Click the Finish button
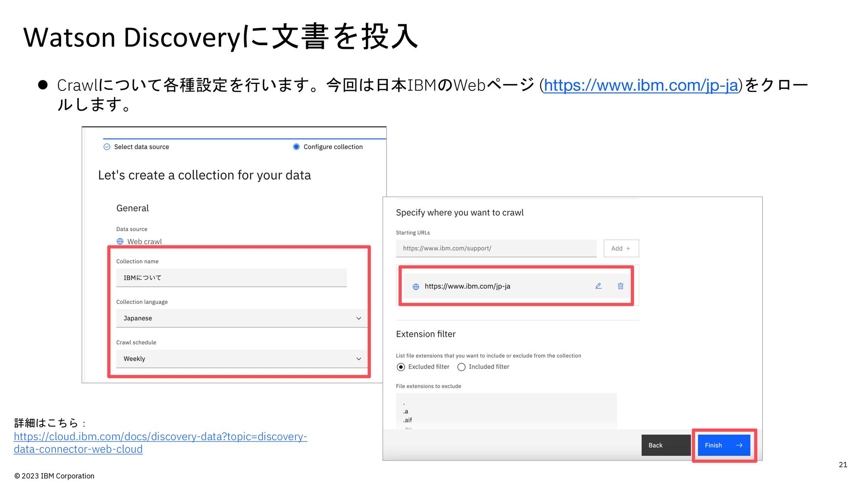 coord(724,446)
